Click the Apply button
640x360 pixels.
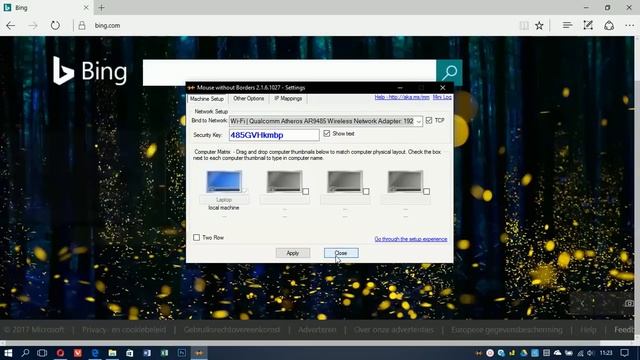(x=293, y=253)
